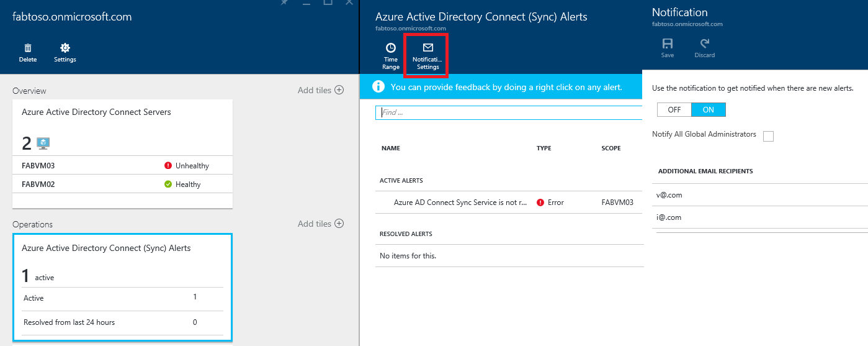Check Notify All Global Administrators box
The width and height of the screenshot is (868, 346).
[x=768, y=136]
